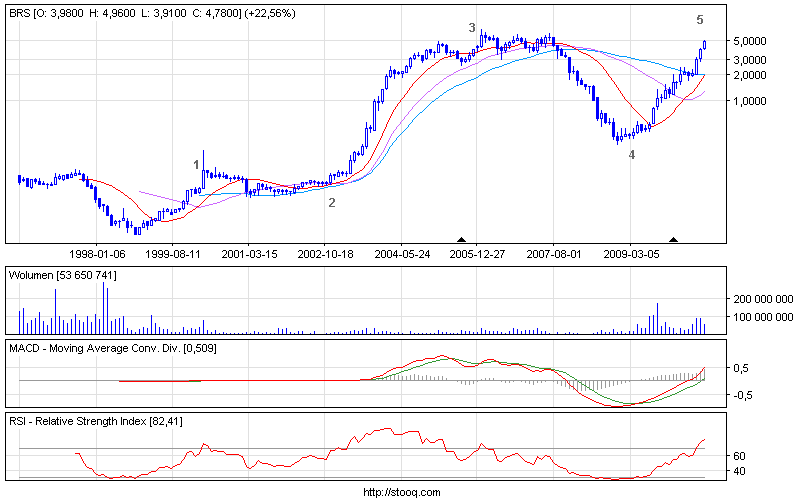
Task: Click the black triangle marker near 2005-12-27
Action: (x=461, y=239)
